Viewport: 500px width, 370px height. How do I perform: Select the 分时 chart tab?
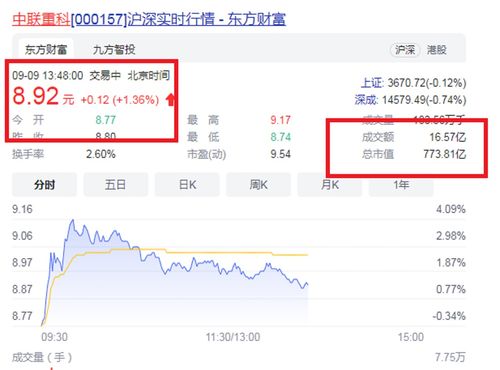[44, 184]
